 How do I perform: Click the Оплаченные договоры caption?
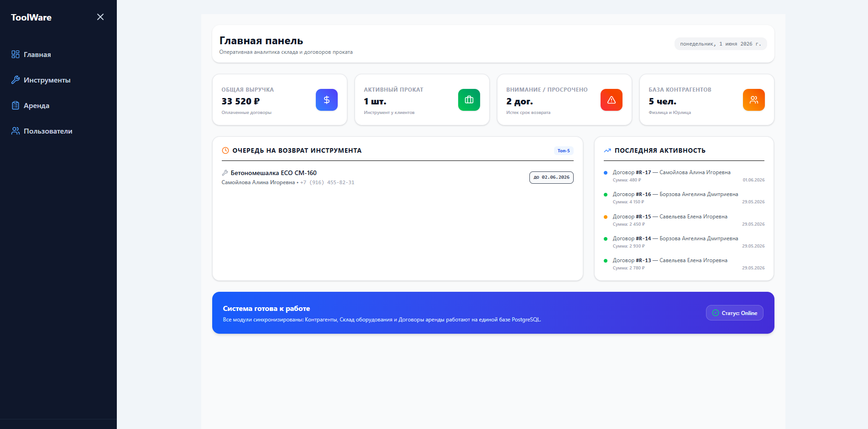(x=246, y=113)
